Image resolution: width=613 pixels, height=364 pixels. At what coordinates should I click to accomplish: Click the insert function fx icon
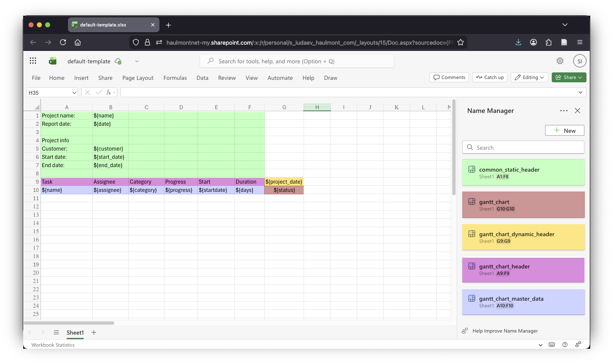109,92
